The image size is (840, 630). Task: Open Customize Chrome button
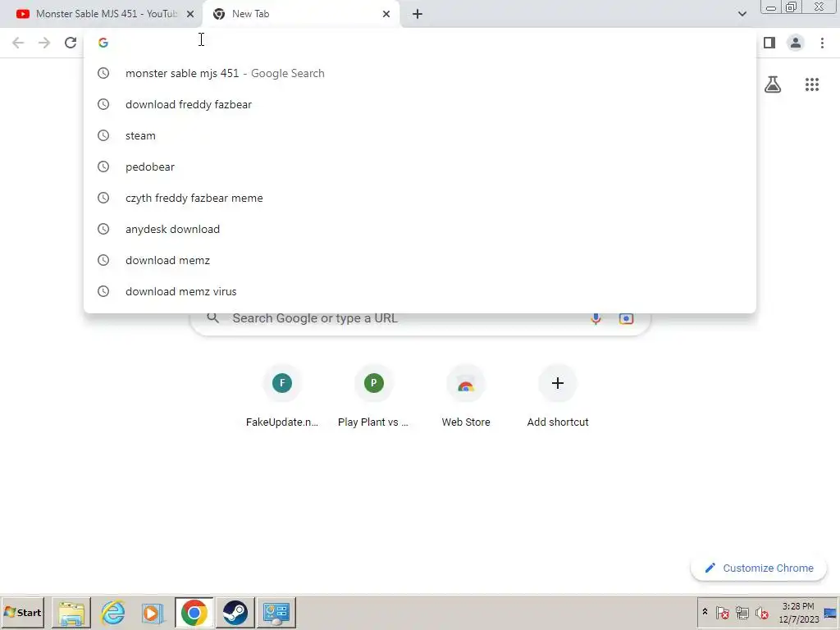759,568
